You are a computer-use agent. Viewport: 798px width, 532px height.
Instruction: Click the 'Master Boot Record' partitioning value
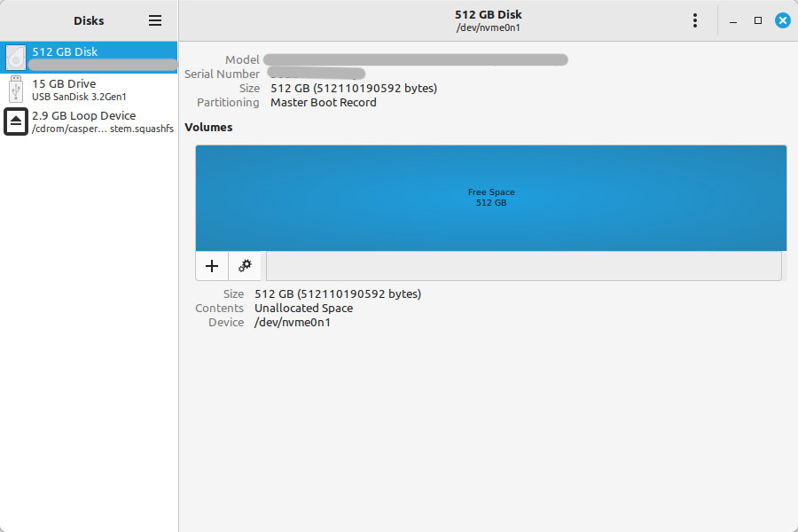[323, 102]
